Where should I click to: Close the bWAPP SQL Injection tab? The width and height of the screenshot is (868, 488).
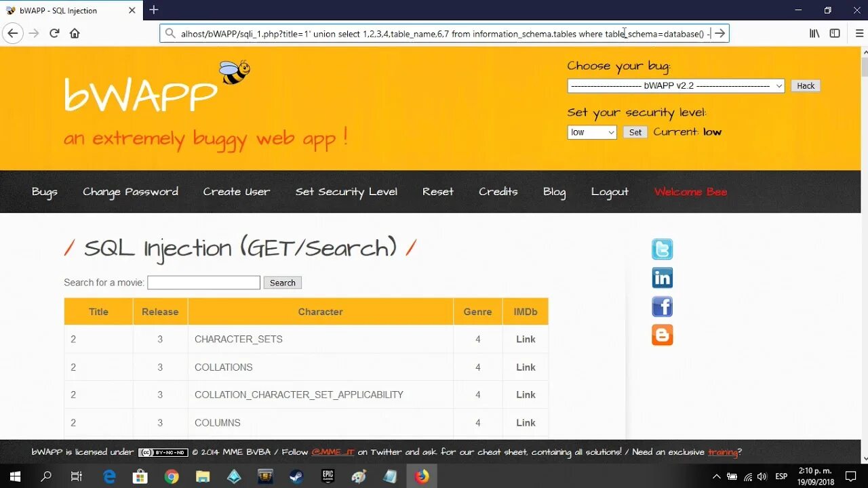133,10
